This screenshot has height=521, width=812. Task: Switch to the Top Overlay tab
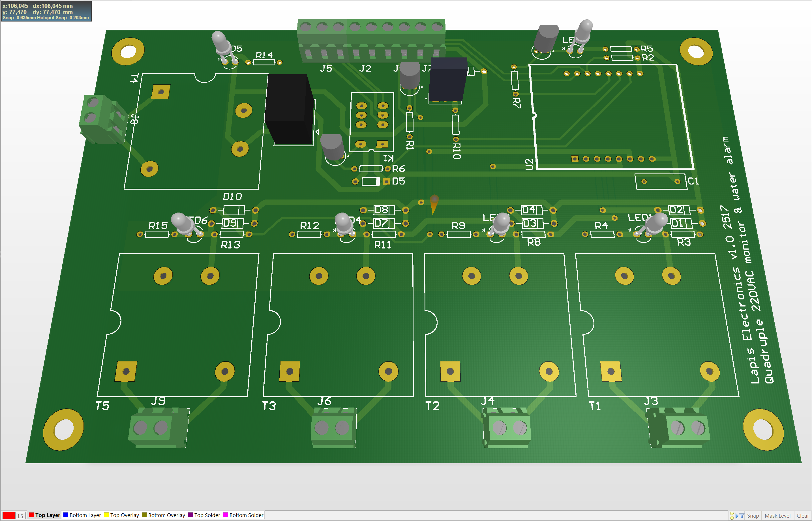(125, 515)
